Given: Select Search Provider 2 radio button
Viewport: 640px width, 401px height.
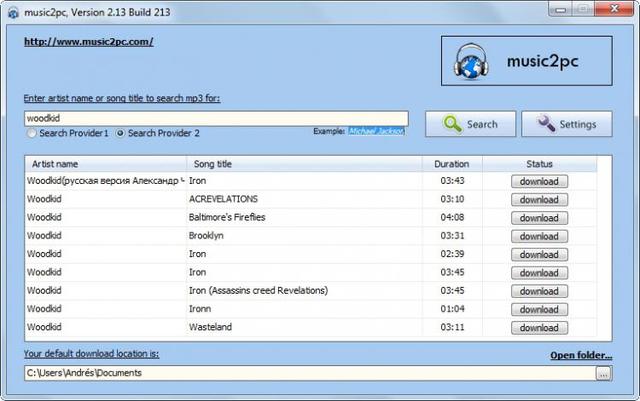Looking at the screenshot, I should [120, 133].
